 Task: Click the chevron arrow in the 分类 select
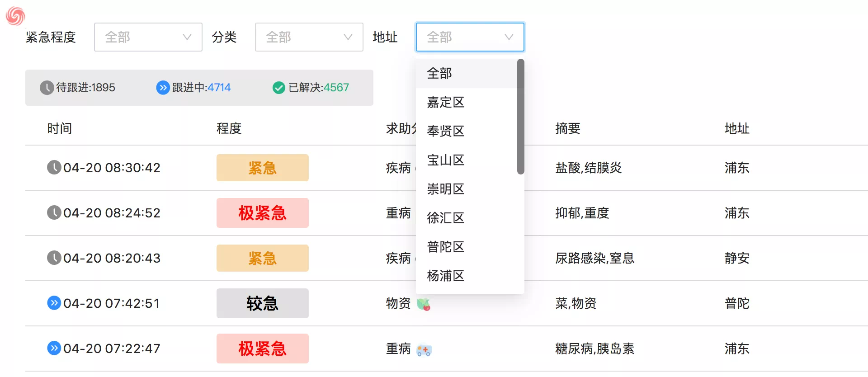348,37
